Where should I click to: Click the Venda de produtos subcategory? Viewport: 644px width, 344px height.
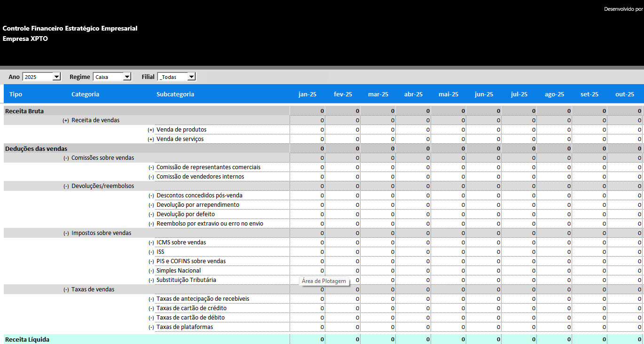click(181, 130)
